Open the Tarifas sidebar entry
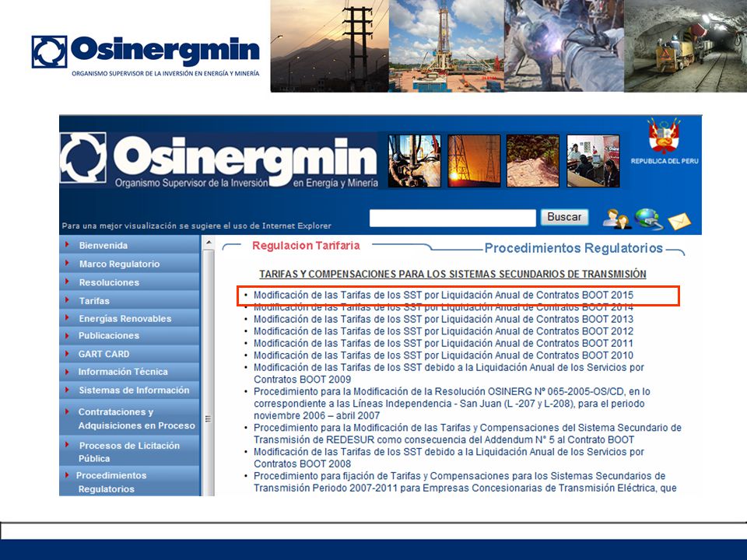 tap(94, 301)
